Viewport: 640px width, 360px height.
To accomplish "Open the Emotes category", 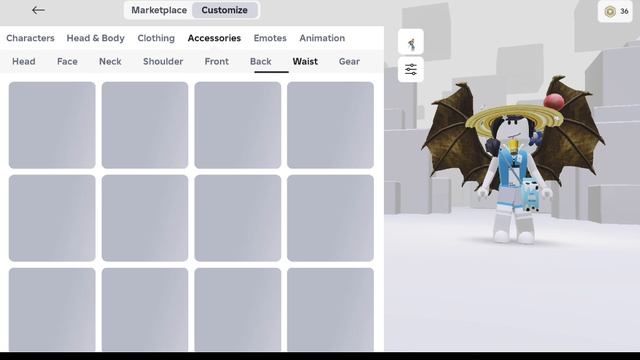I will pyautogui.click(x=270, y=38).
